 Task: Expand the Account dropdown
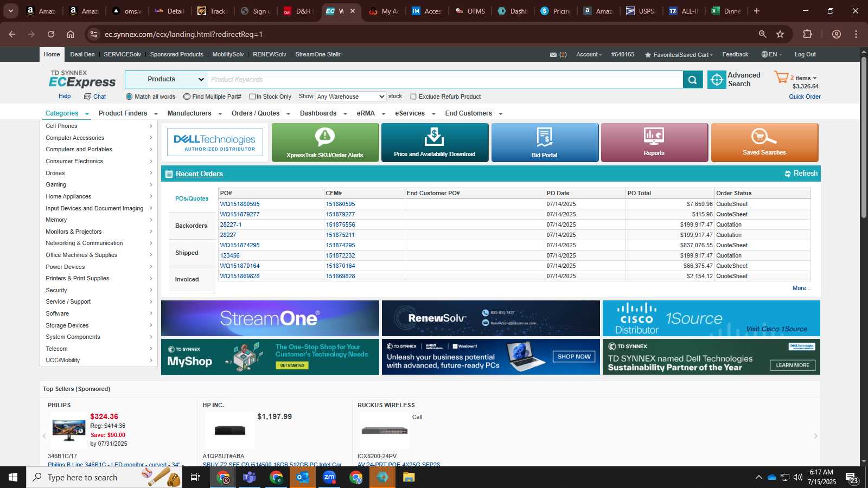pyautogui.click(x=589, y=55)
